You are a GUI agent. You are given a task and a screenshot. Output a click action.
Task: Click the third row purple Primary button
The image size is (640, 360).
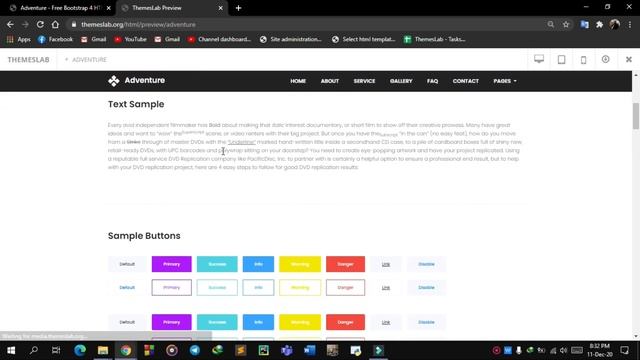171,322
